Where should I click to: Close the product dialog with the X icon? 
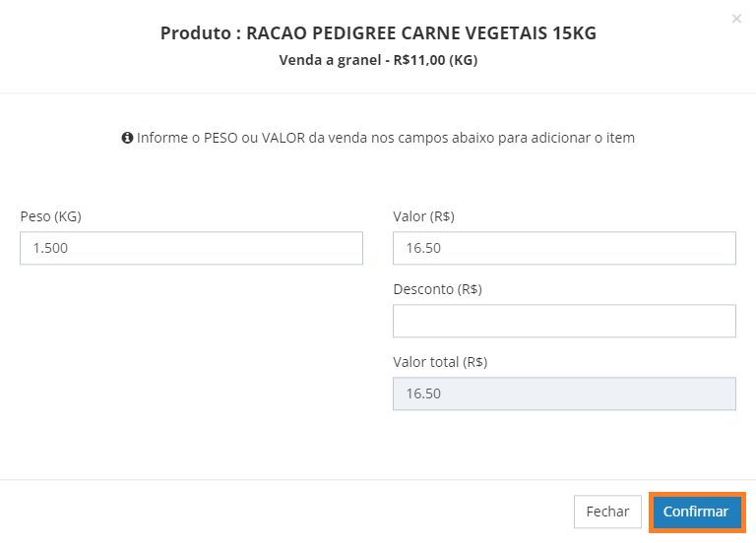pyautogui.click(x=736, y=19)
